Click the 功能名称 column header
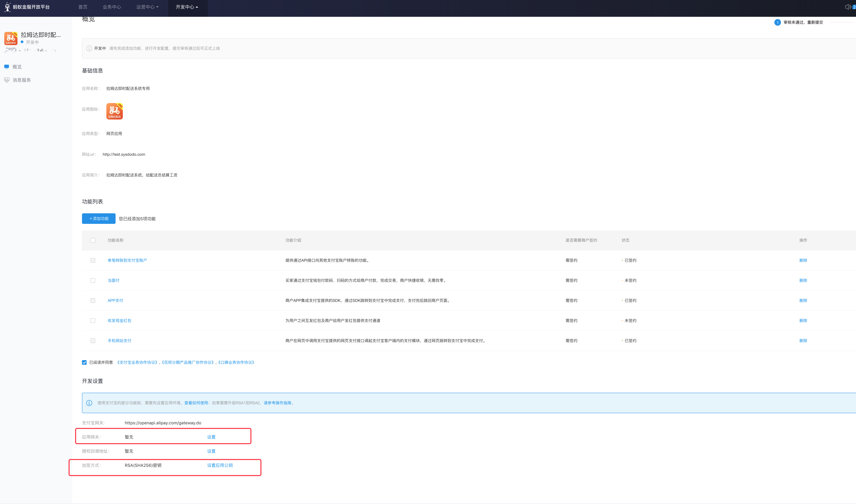 point(116,240)
